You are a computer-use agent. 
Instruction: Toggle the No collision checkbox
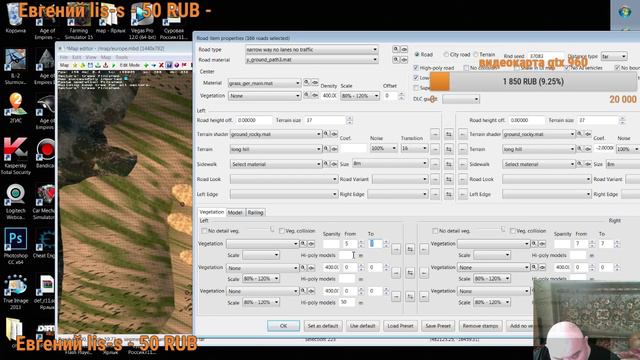click(466, 68)
